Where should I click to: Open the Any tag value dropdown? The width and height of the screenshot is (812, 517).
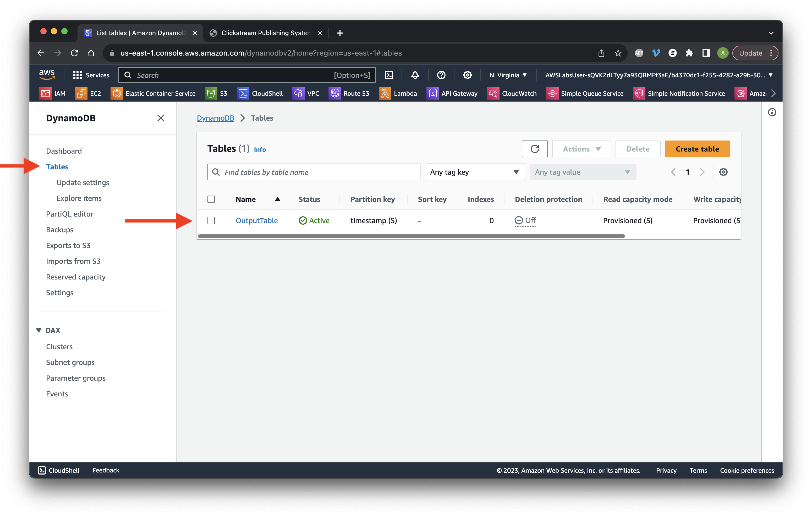click(x=583, y=172)
